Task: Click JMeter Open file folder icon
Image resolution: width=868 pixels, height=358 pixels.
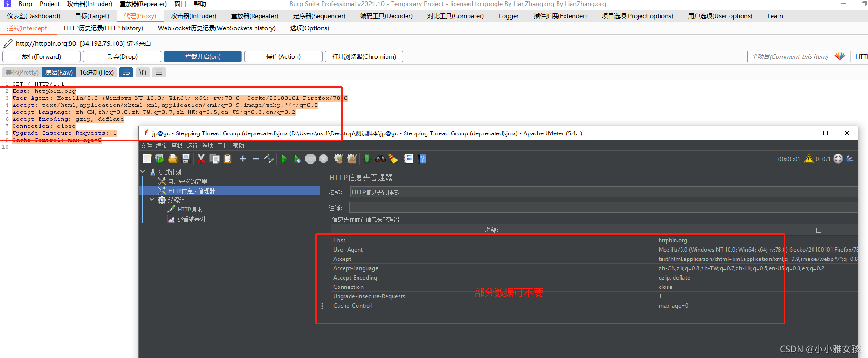Action: [172, 159]
